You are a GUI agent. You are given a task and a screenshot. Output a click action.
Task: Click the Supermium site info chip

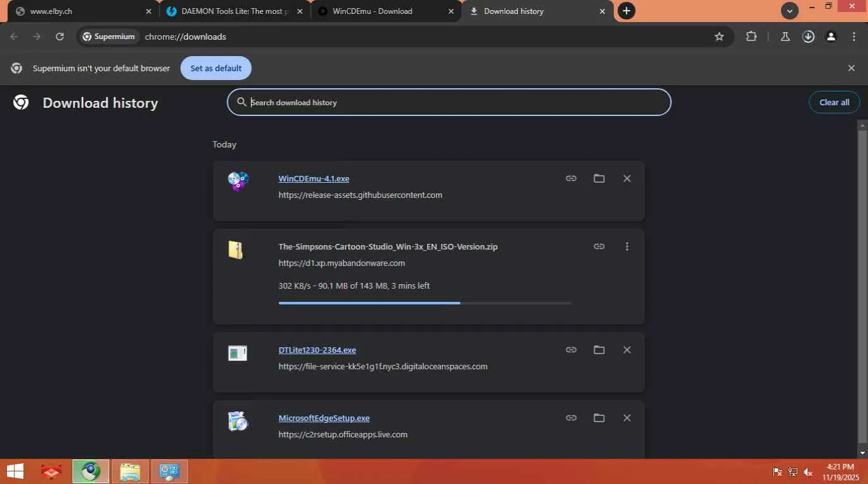(109, 37)
